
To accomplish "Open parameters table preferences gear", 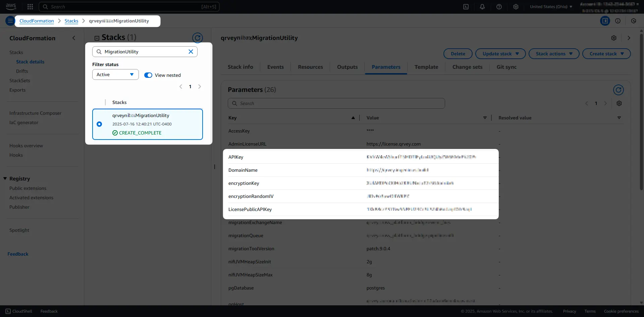I will (619, 103).
